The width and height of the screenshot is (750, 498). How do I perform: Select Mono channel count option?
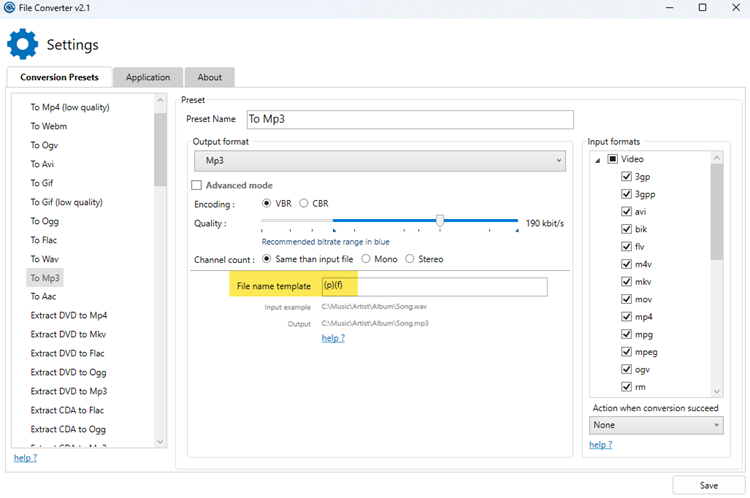[x=366, y=259]
